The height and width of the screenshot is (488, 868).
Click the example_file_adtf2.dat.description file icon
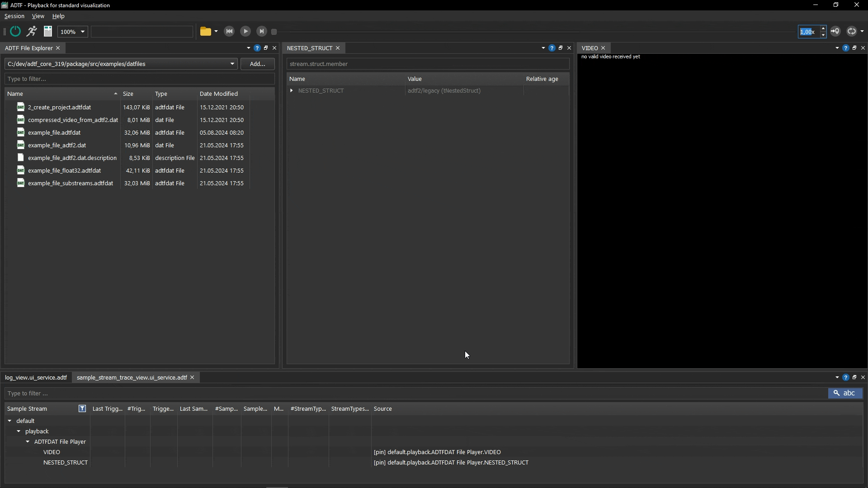pos(20,157)
